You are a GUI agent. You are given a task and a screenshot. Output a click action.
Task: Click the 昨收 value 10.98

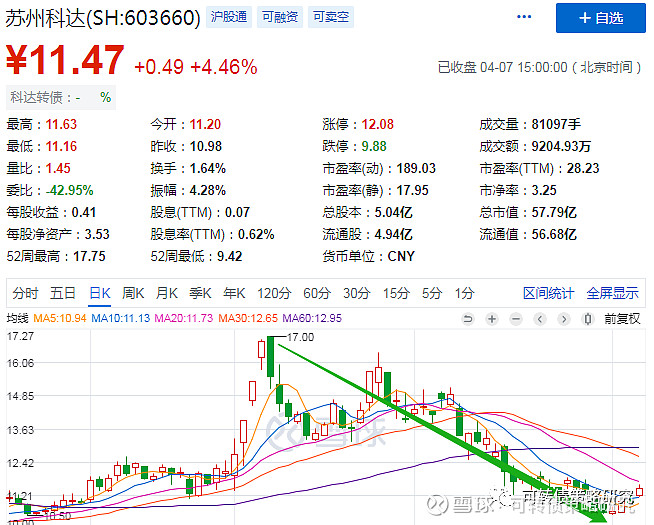[x=206, y=146]
